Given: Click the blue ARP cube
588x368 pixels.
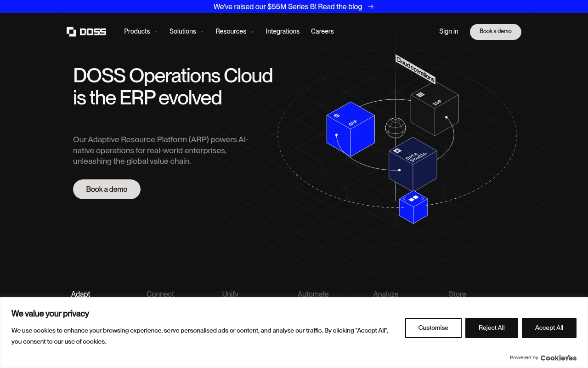Looking at the screenshot, I should 351,129.
